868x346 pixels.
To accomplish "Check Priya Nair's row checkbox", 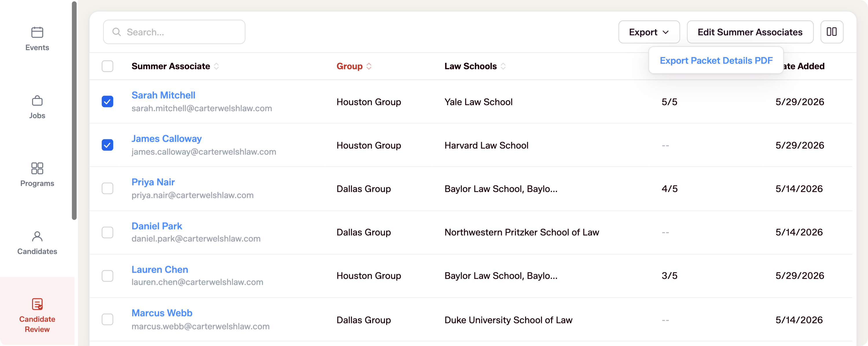I will pos(108,188).
